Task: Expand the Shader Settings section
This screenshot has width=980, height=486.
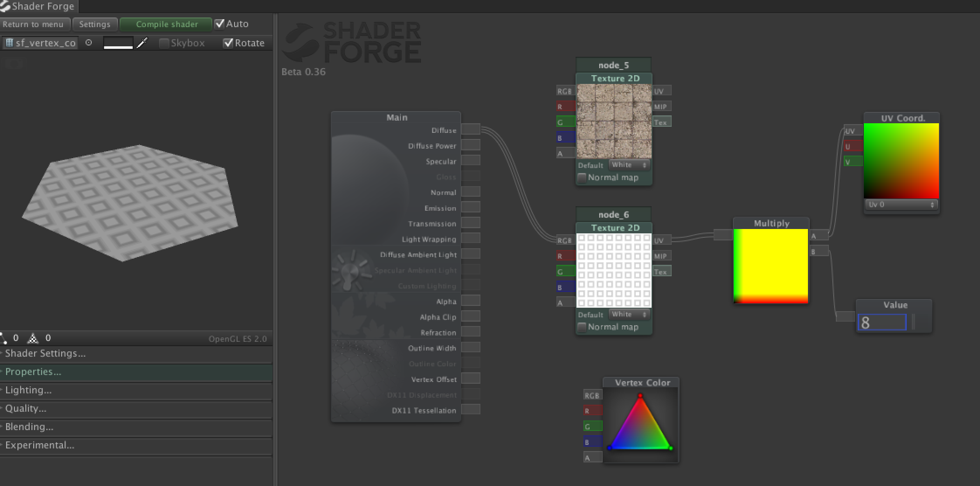Action: 136,353
